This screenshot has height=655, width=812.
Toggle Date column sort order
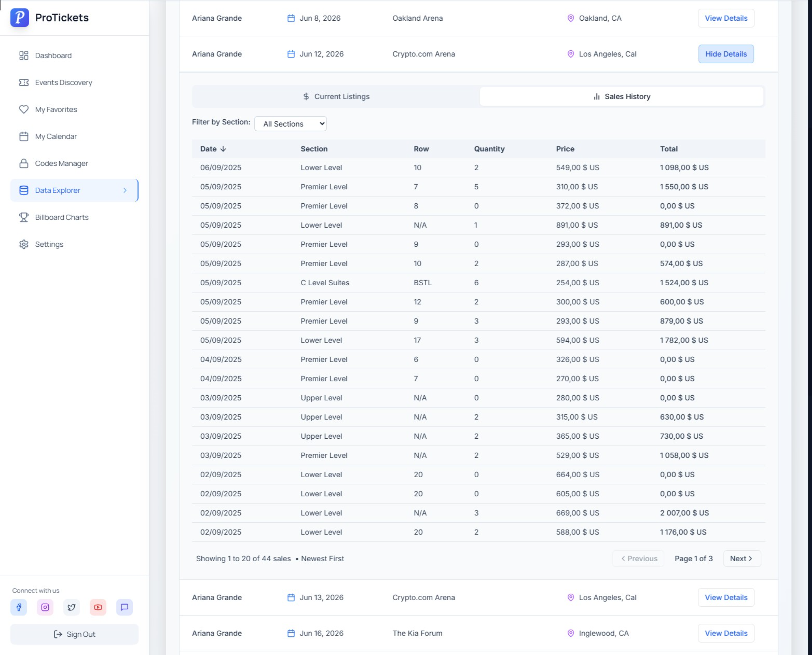point(213,149)
